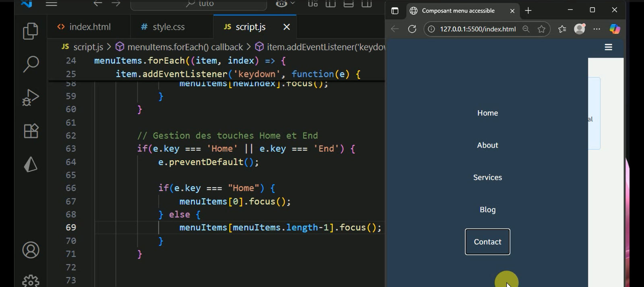The height and width of the screenshot is (287, 644).
Task: Open the Accounts menu icon
Action: click(31, 250)
